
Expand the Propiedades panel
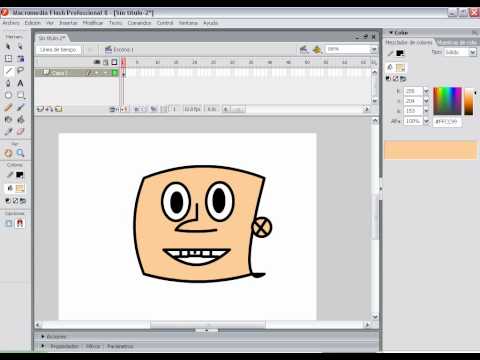click(43, 346)
